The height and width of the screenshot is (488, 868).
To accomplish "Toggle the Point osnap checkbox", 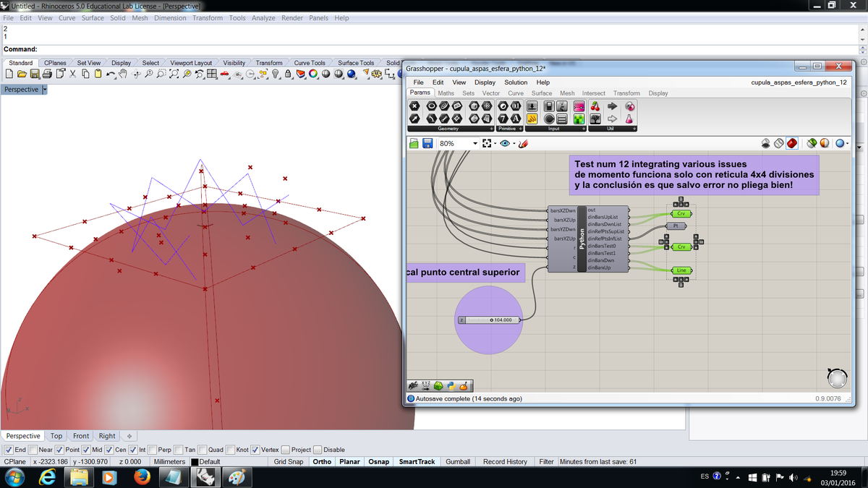I will (x=60, y=450).
